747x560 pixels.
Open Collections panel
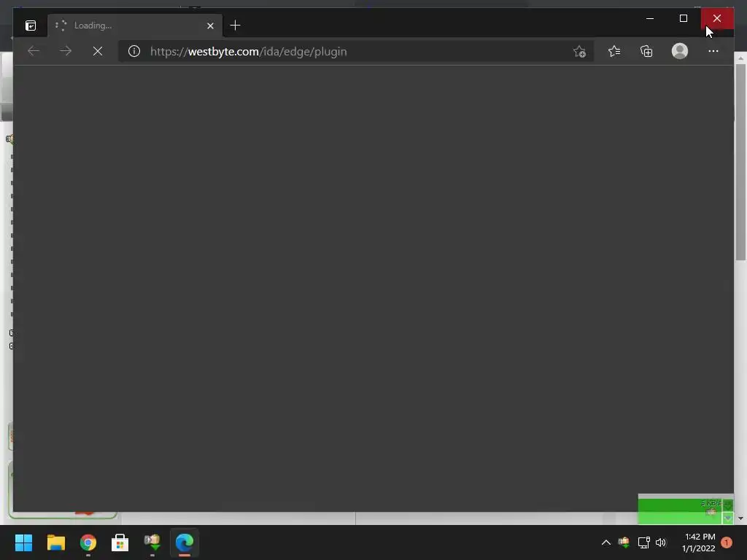click(x=646, y=51)
